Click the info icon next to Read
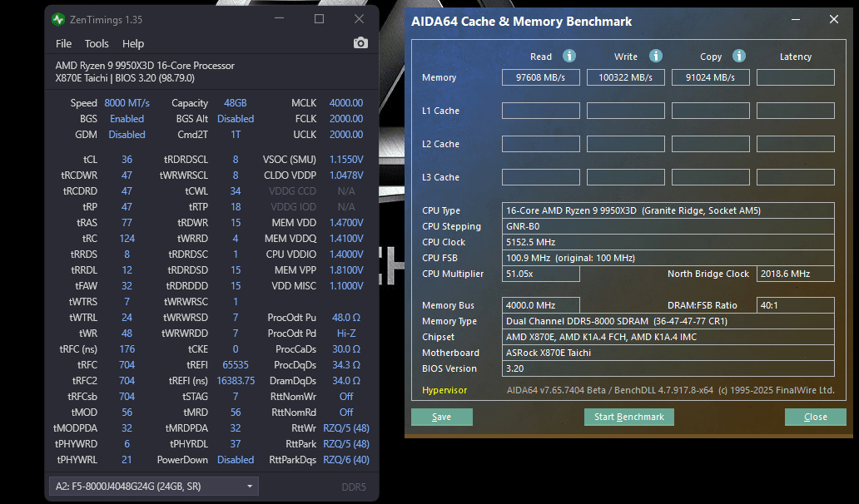This screenshot has width=859, height=504. click(569, 56)
